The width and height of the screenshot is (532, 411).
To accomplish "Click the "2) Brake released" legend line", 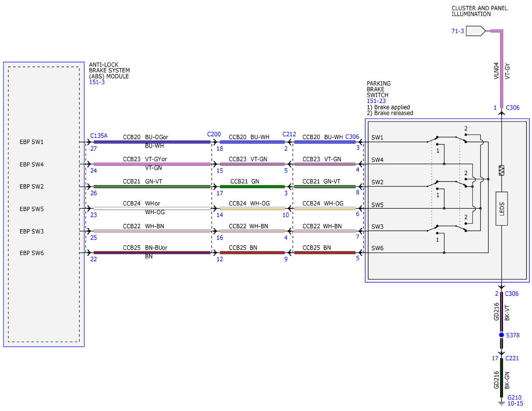I will coord(390,113).
